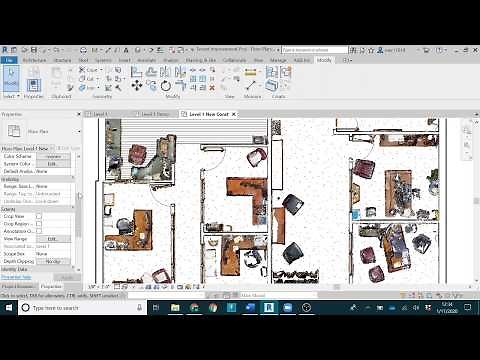The image size is (480, 360).
Task: Open the Floor Plan type selector dropdown
Action: (79, 132)
